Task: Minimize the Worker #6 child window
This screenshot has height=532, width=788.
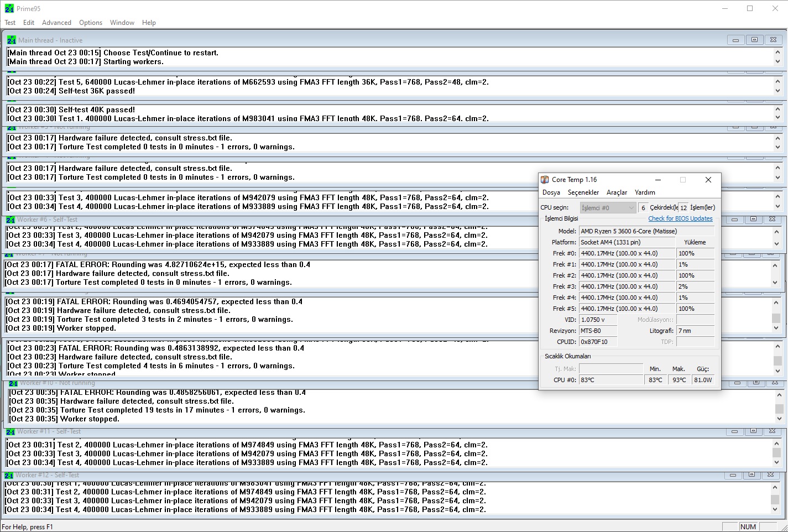Action: click(734, 220)
